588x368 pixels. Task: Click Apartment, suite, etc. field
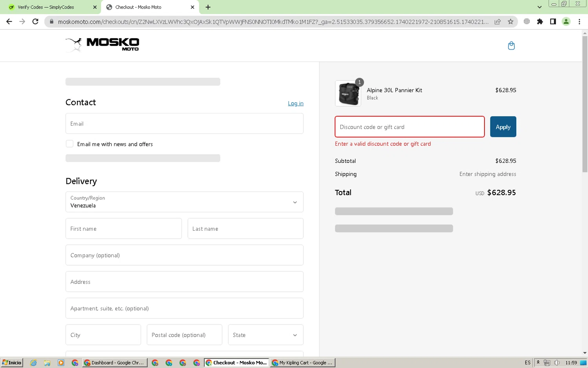184,308
